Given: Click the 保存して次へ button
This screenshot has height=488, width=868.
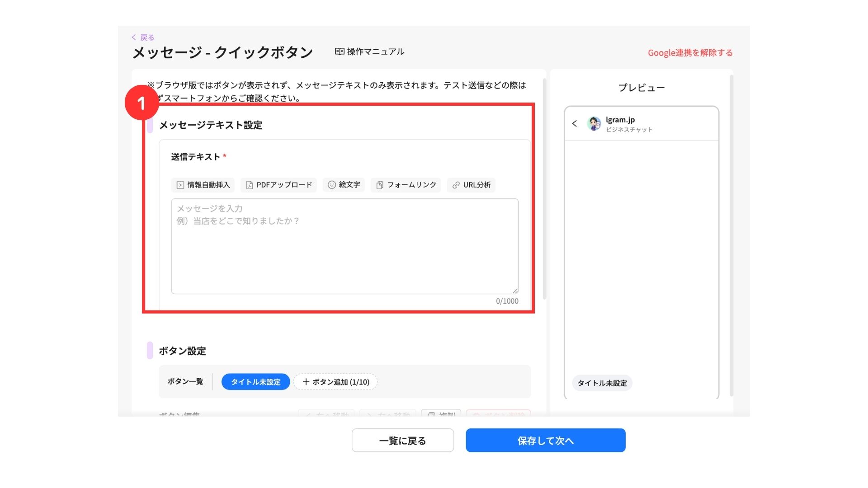Looking at the screenshot, I should pos(545,441).
